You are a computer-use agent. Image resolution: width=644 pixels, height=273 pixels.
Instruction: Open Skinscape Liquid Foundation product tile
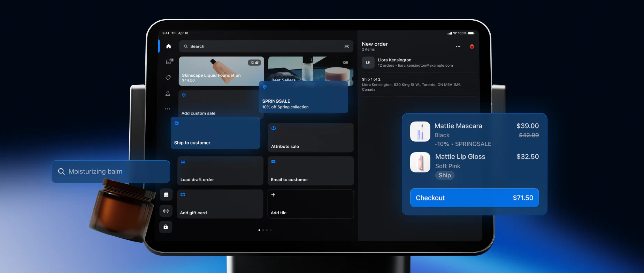pos(221,71)
